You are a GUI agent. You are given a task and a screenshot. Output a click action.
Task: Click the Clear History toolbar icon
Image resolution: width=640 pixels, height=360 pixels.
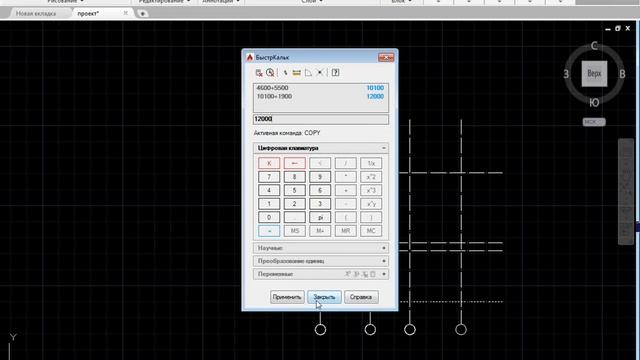point(270,73)
